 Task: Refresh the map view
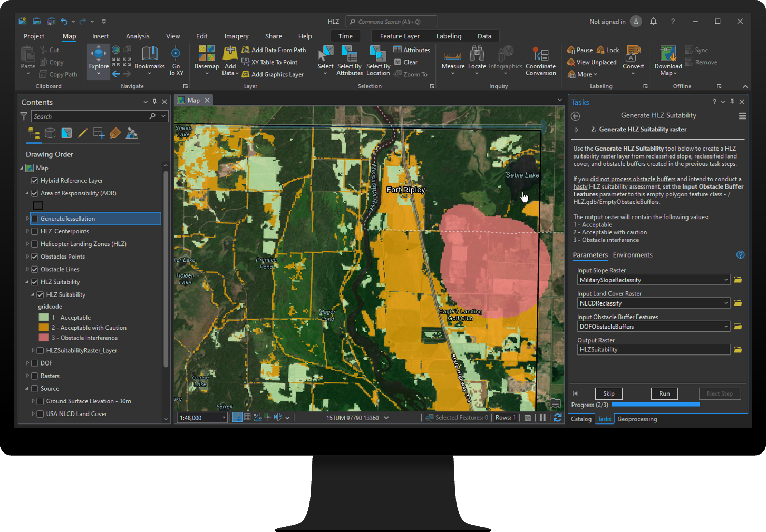[x=557, y=418]
